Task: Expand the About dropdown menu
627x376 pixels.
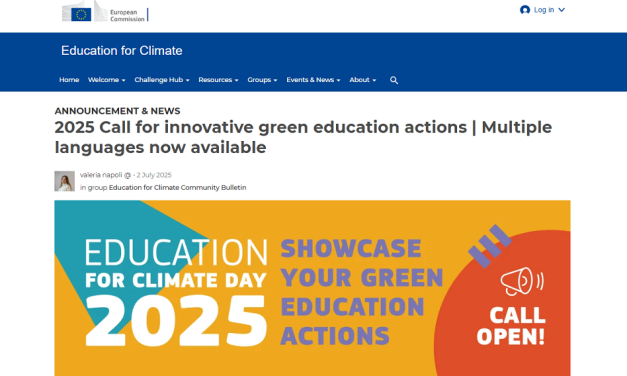Action: pos(363,80)
